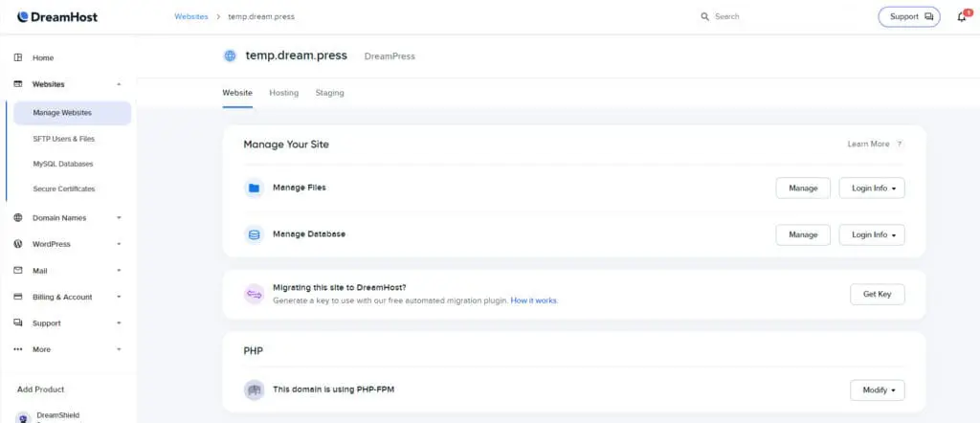Click the Manage Database icon
This screenshot has width=980, height=423.
pos(254,234)
